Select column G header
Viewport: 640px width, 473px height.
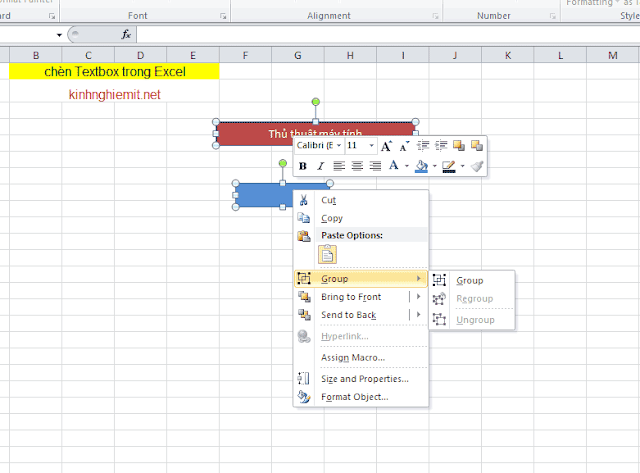298,56
